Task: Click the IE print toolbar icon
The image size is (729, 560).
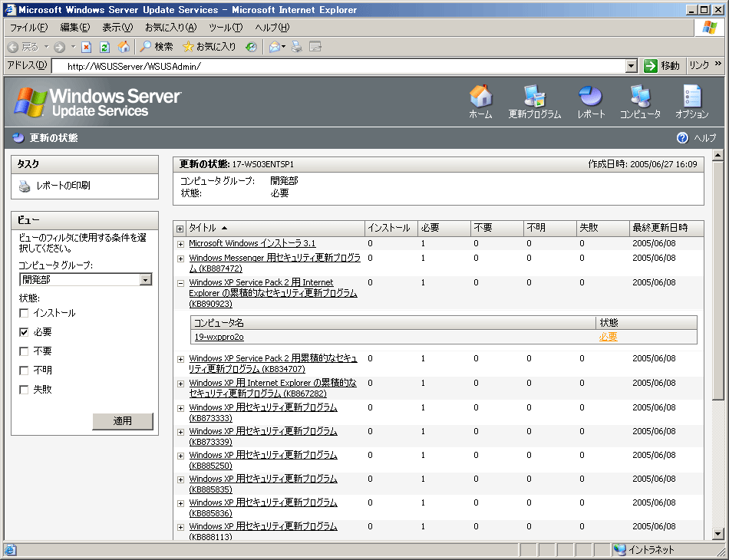Action: click(297, 47)
